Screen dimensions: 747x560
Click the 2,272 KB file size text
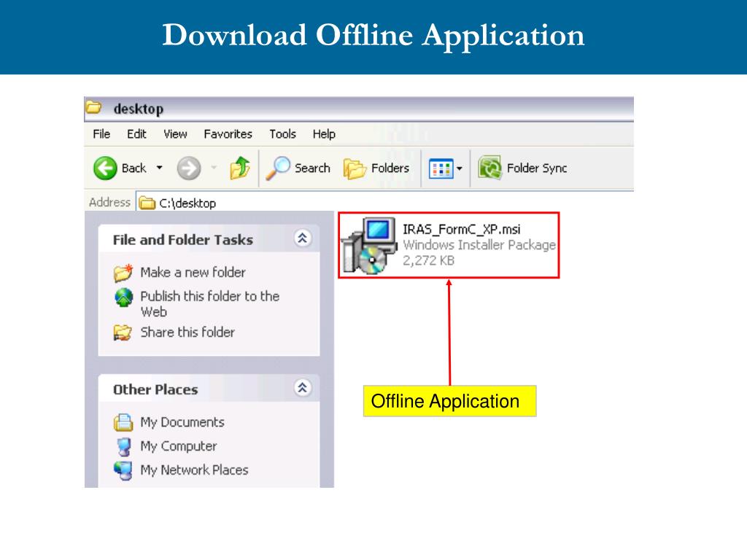[x=428, y=260]
